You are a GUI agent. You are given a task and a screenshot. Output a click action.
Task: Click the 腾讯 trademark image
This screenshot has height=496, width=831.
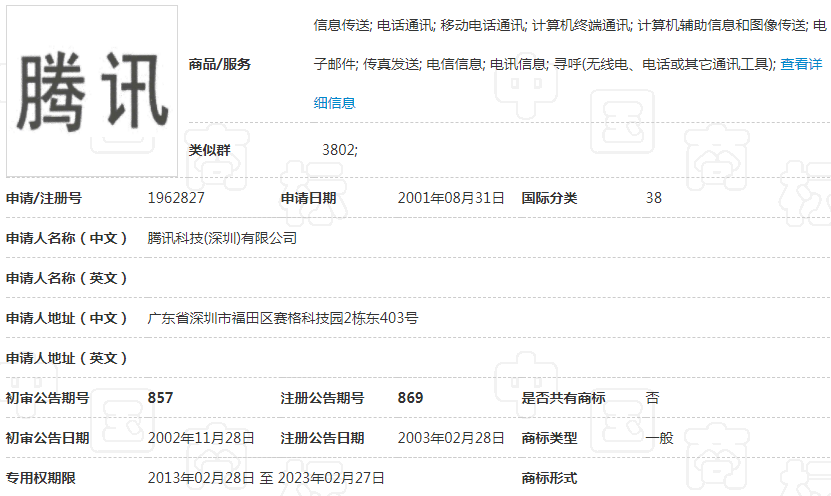coord(92,91)
